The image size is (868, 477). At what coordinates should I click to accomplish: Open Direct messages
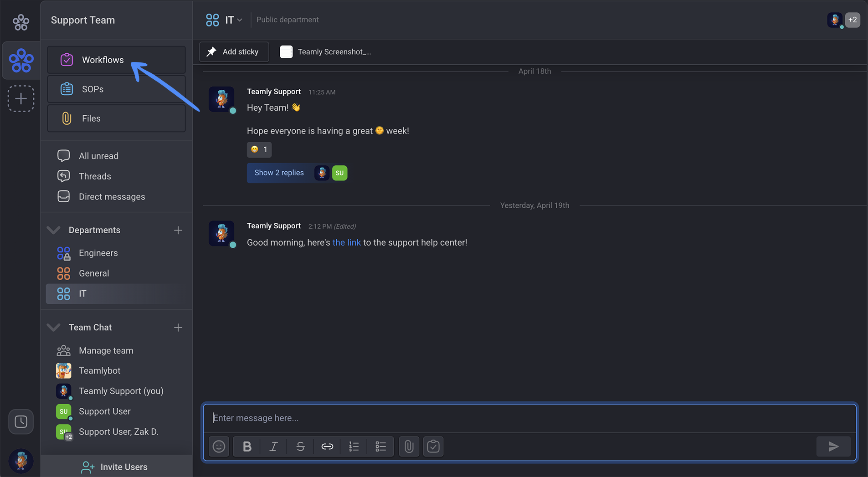point(112,197)
